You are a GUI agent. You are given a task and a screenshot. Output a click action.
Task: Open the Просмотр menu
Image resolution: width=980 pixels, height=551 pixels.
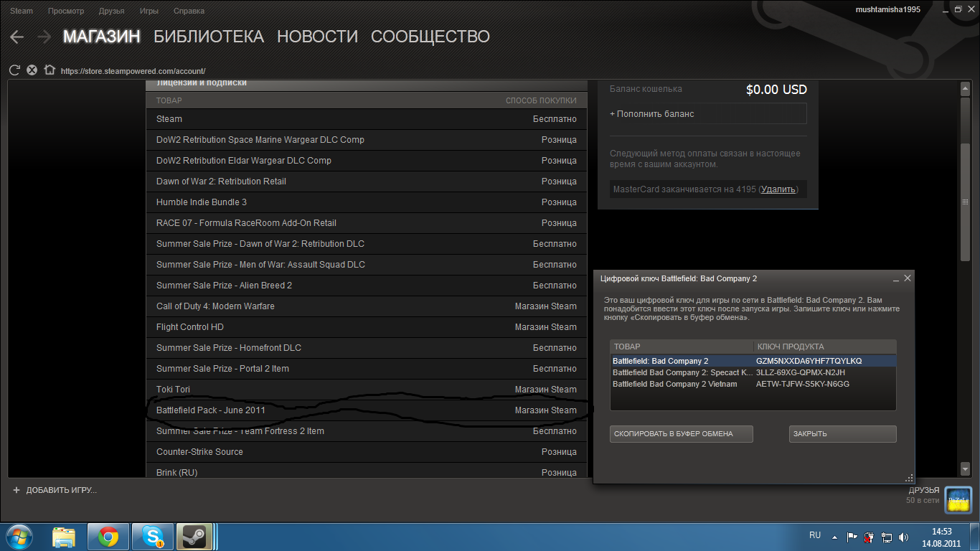pos(66,11)
